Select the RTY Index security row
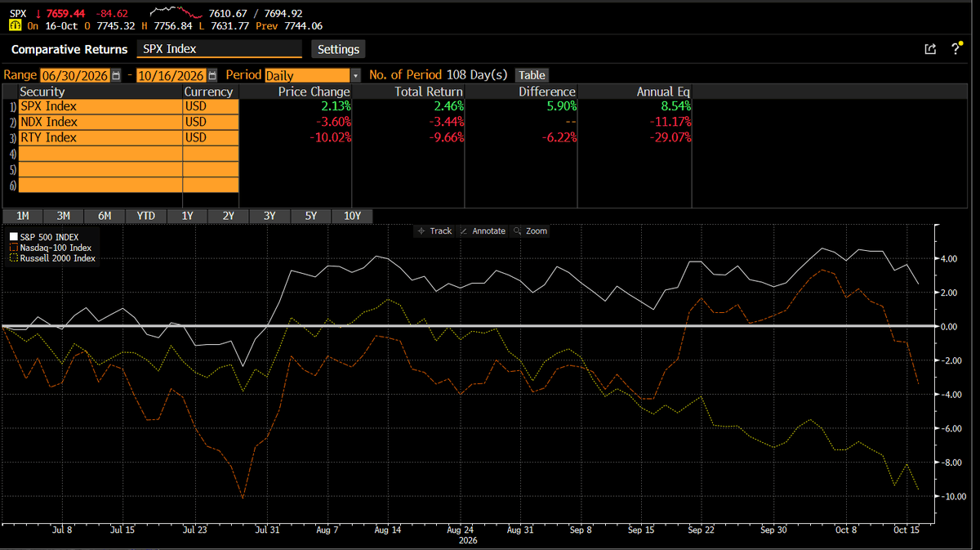This screenshot has width=980, height=550. (x=100, y=138)
